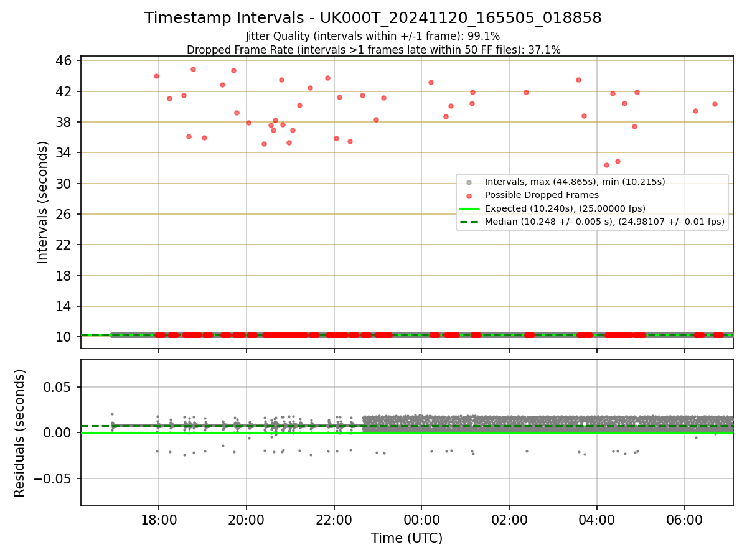Click the plot title 'Timestamp Intervals - UK000T_20241120_165505_018858'
This screenshot has width=747, height=560.
coord(373,18)
